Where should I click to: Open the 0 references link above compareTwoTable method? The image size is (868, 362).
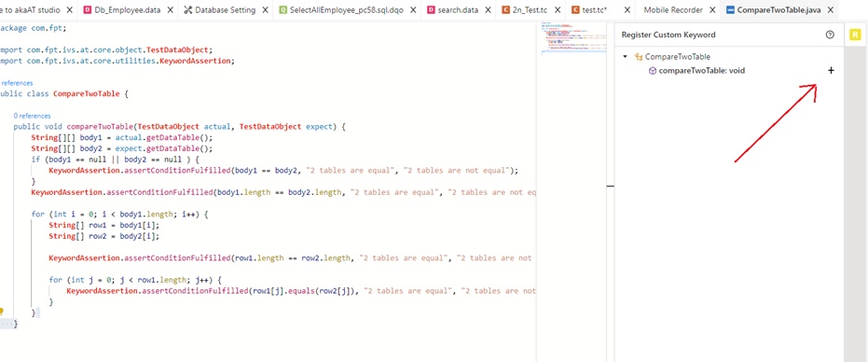point(32,116)
